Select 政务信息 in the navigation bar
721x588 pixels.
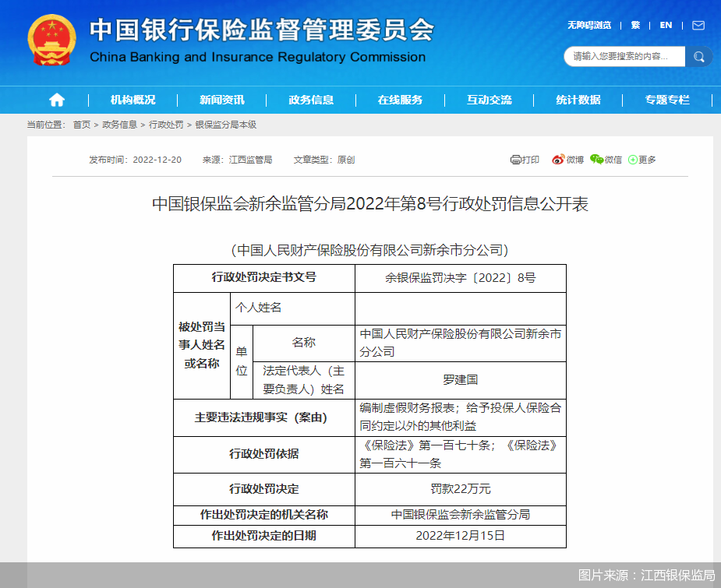(x=310, y=100)
